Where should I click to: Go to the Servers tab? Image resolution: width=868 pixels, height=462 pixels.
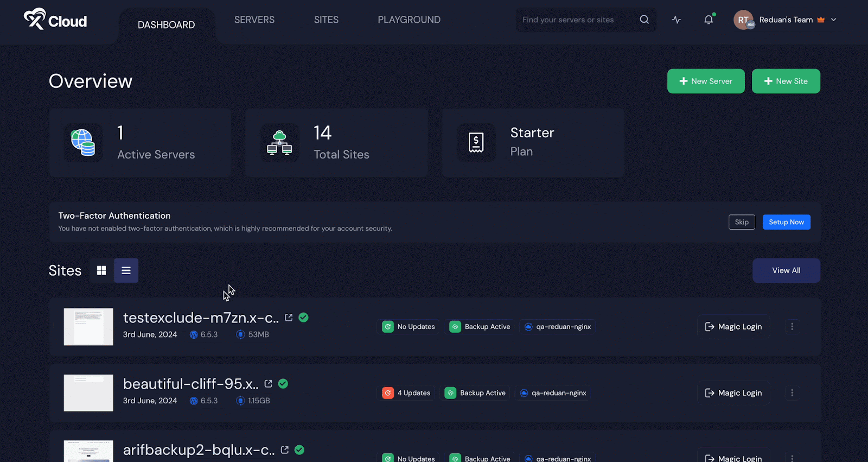[254, 20]
